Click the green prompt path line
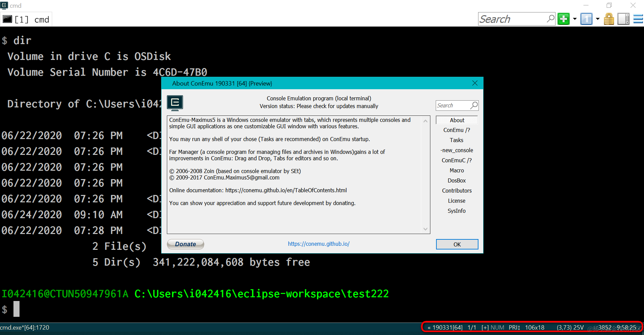The height and width of the screenshot is (335, 644). 195,294
